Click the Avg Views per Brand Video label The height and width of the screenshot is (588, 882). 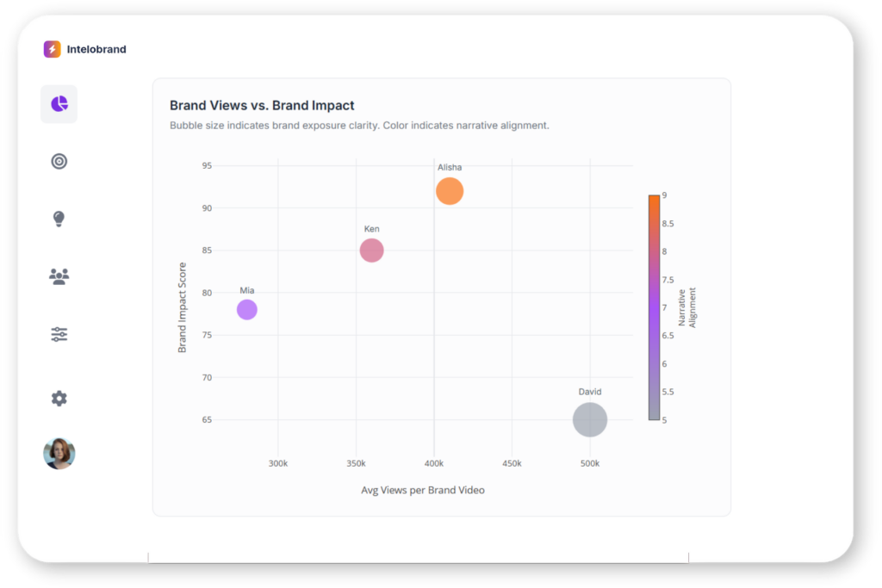tap(422, 490)
